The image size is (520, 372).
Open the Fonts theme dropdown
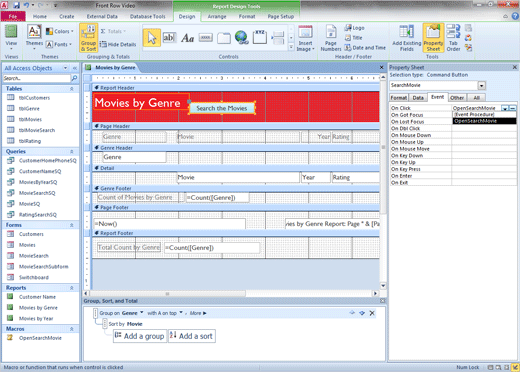click(x=60, y=44)
